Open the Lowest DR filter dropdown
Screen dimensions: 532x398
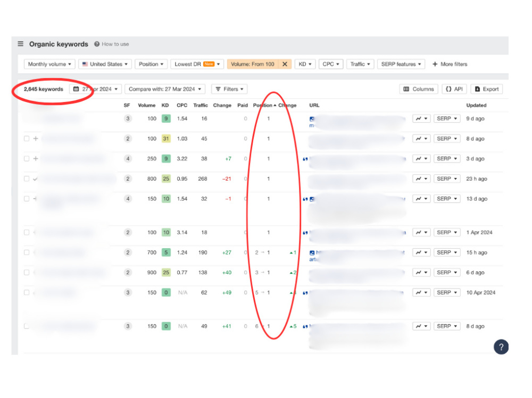pos(197,64)
